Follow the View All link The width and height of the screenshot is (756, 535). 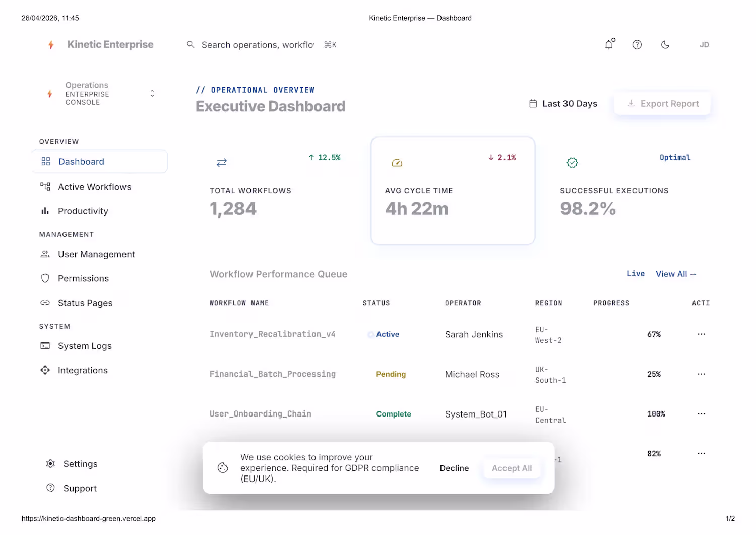coord(675,274)
